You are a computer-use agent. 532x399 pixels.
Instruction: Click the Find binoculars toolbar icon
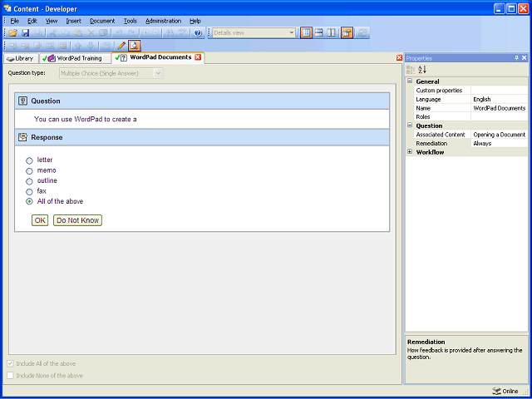(170, 33)
